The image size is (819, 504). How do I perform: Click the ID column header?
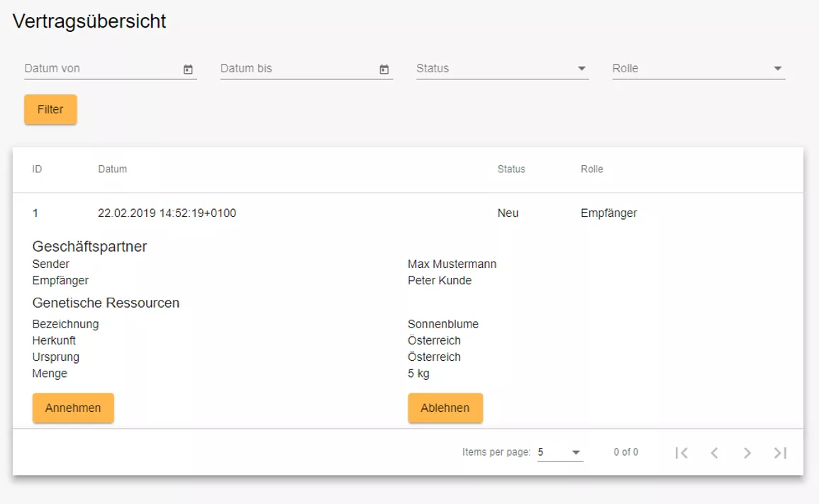pyautogui.click(x=37, y=169)
